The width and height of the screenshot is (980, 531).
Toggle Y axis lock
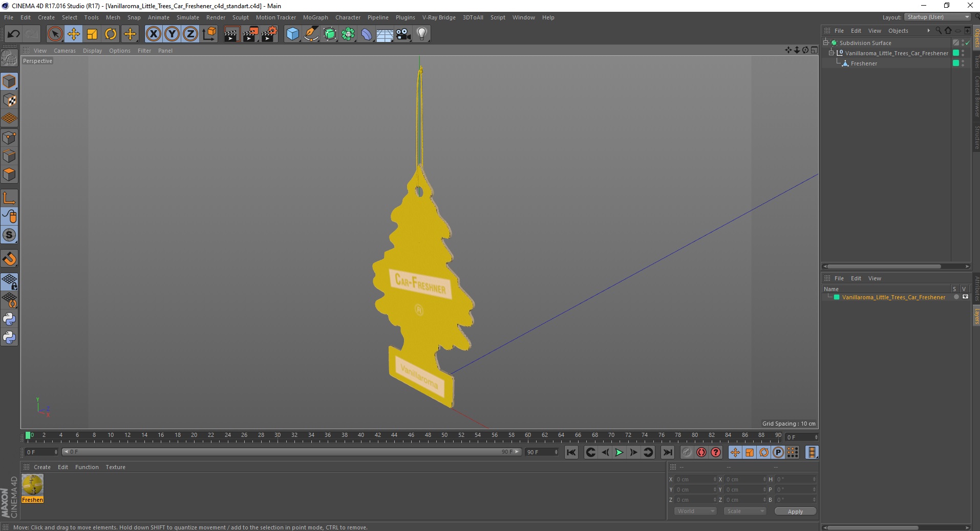point(172,34)
